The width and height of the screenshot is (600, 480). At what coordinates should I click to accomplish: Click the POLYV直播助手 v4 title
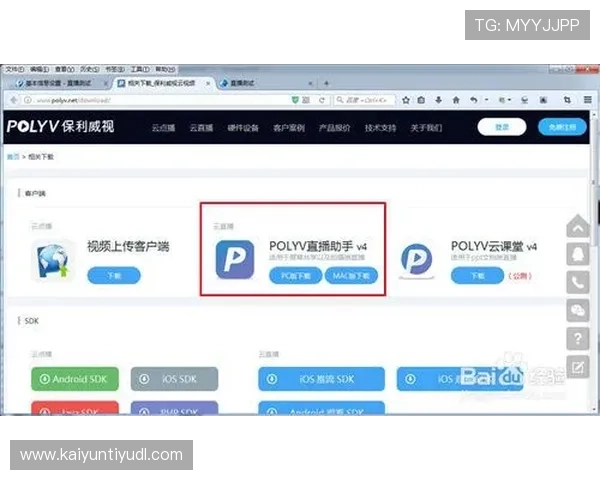(x=318, y=246)
